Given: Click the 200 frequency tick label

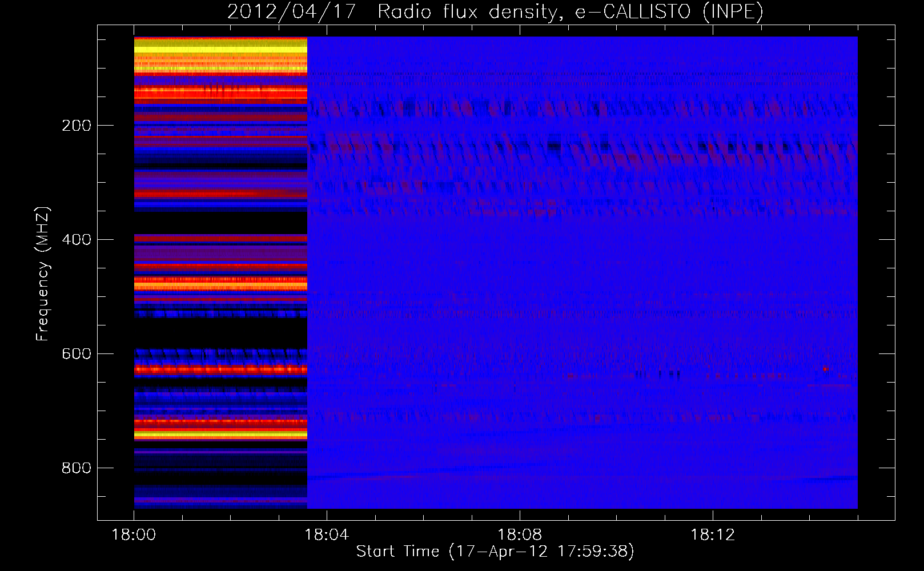Looking at the screenshot, I should tap(77, 126).
